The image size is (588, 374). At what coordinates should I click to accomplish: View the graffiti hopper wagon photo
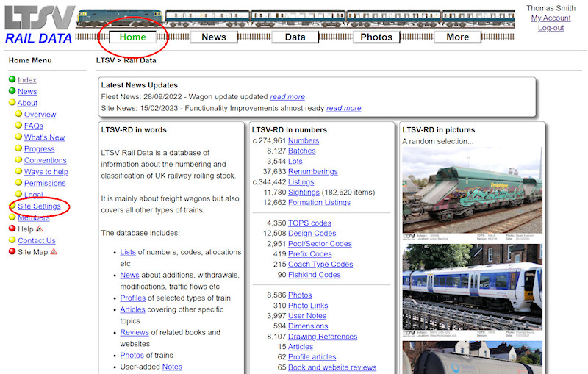472,189
